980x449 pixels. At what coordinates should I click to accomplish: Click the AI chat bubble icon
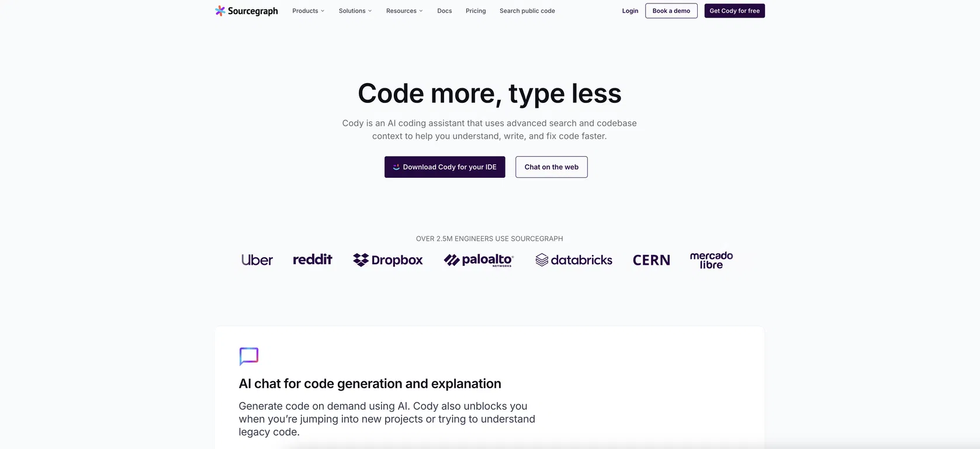click(x=249, y=356)
